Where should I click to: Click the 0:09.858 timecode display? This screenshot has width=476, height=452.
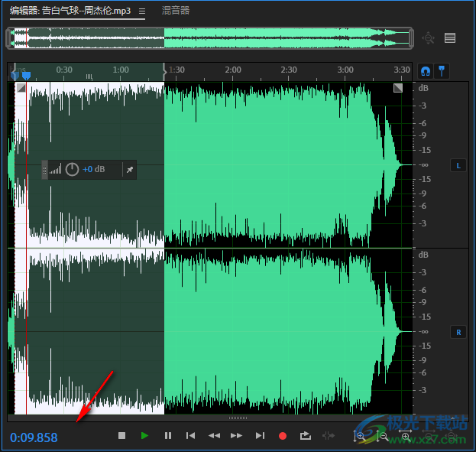tap(34, 437)
